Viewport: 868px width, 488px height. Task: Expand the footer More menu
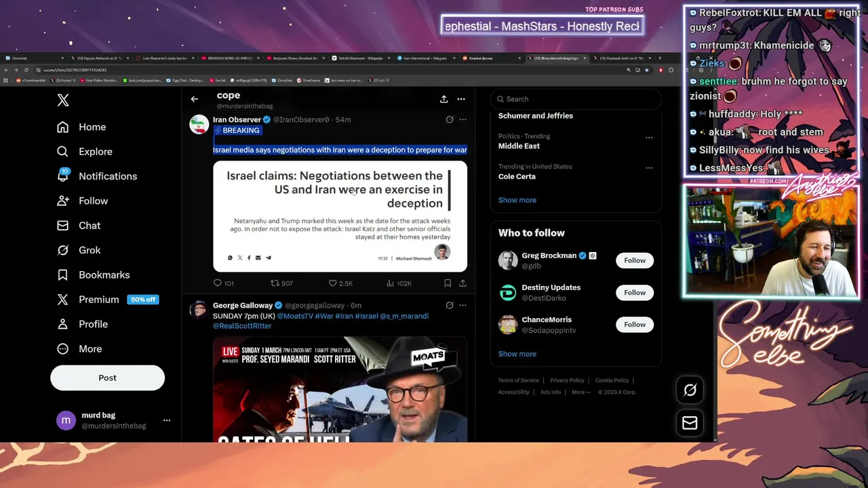pyautogui.click(x=580, y=392)
